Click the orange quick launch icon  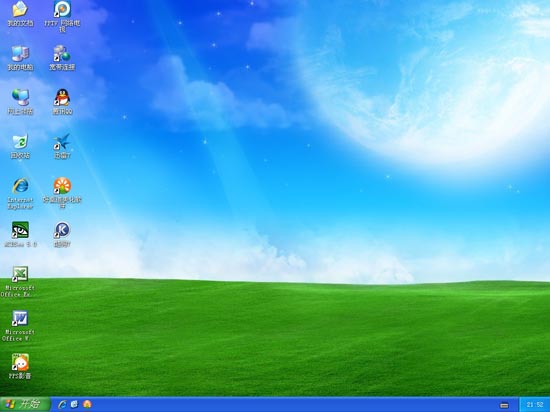tap(87, 404)
